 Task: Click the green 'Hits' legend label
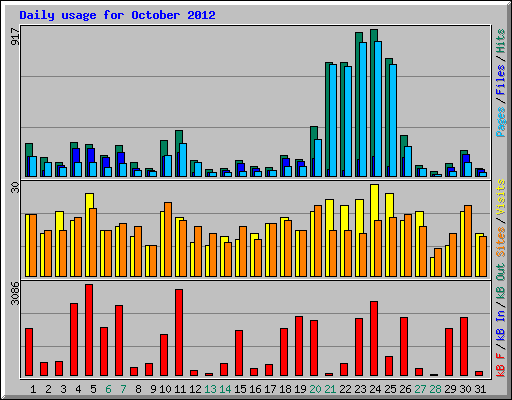coord(501,41)
